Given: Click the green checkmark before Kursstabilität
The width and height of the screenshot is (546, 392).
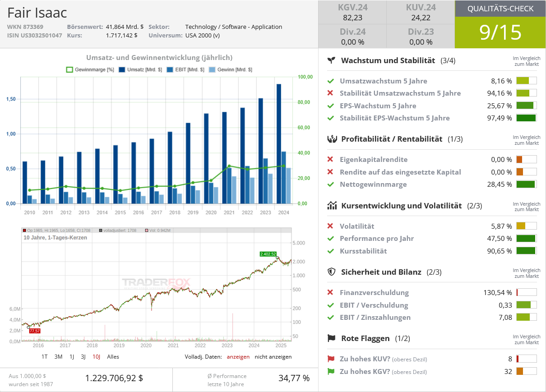Looking at the screenshot, I should pyautogui.click(x=331, y=251).
